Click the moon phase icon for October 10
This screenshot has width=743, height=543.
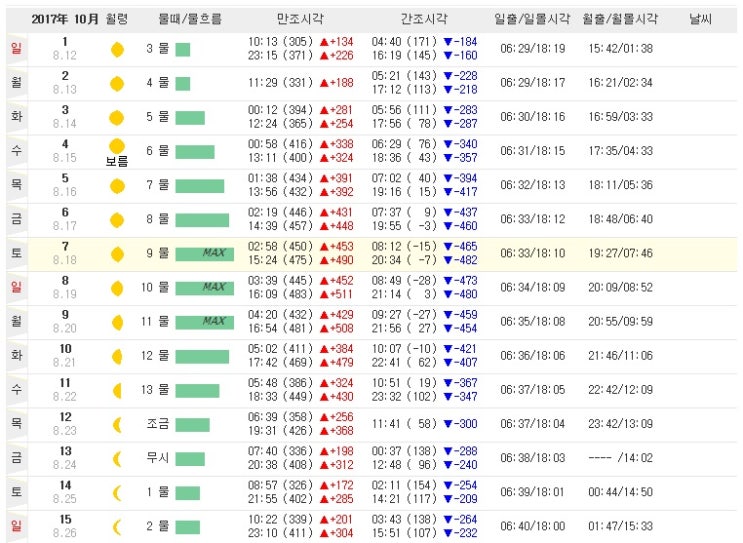(x=117, y=356)
